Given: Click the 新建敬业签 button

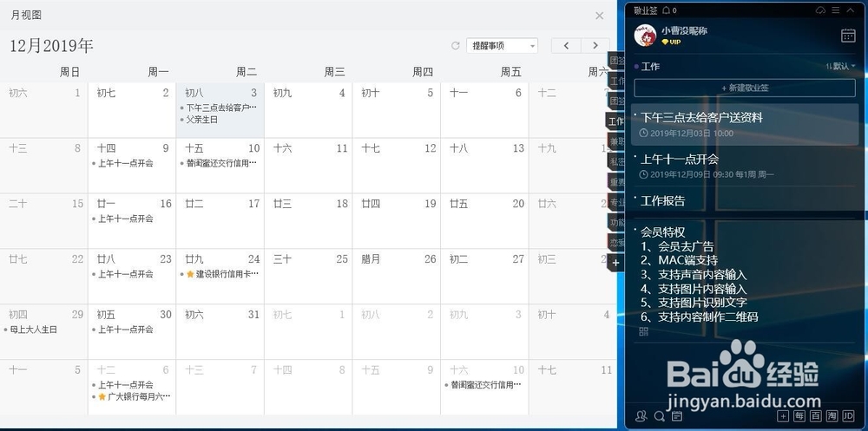Looking at the screenshot, I should coord(745,88).
